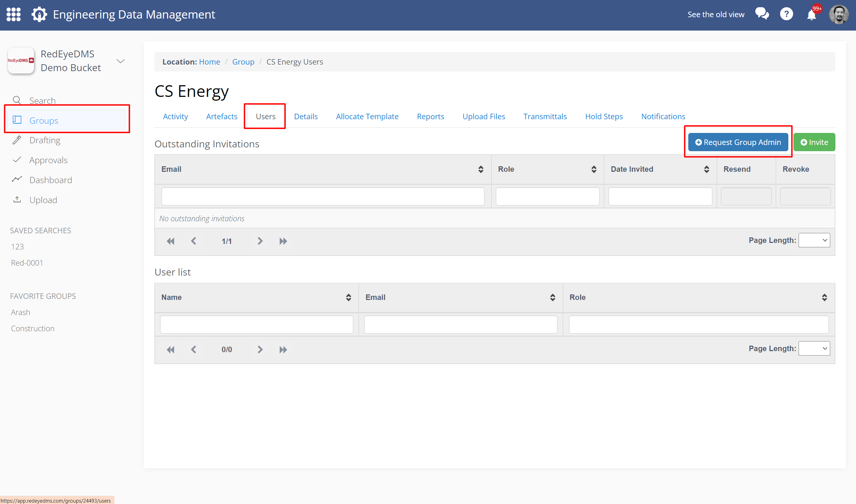856x504 pixels.
Task: Go to previous page of Outstanding Invitations
Action: (x=193, y=241)
